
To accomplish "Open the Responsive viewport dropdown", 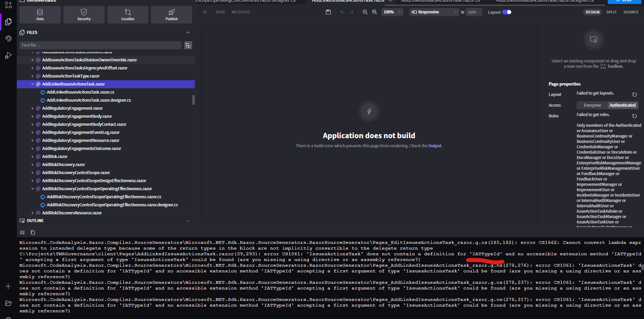I will pyautogui.click(x=434, y=12).
